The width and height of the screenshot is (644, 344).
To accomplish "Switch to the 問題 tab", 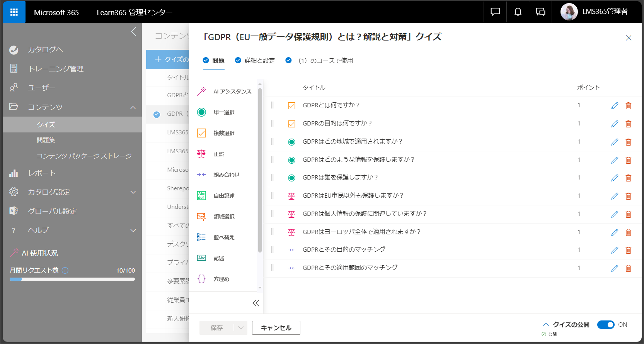I will coord(214,61).
